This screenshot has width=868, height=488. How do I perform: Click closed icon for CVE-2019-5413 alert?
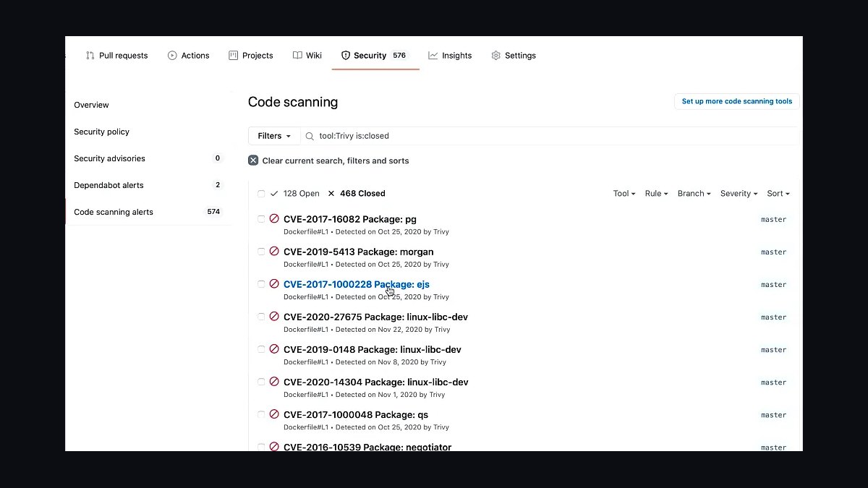tap(274, 252)
